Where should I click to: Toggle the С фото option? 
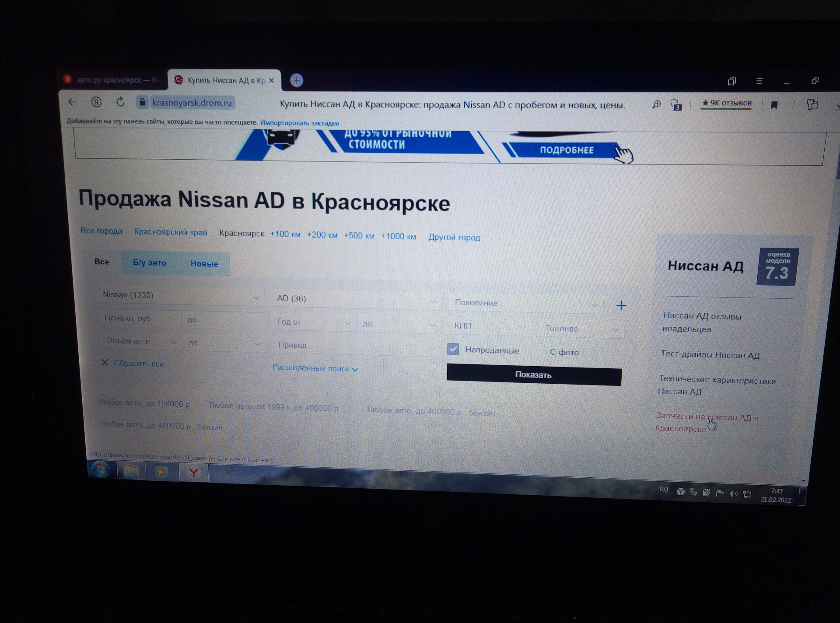click(564, 352)
